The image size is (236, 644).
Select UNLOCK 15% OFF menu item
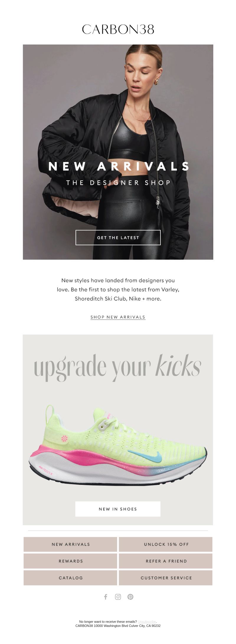tap(166, 544)
